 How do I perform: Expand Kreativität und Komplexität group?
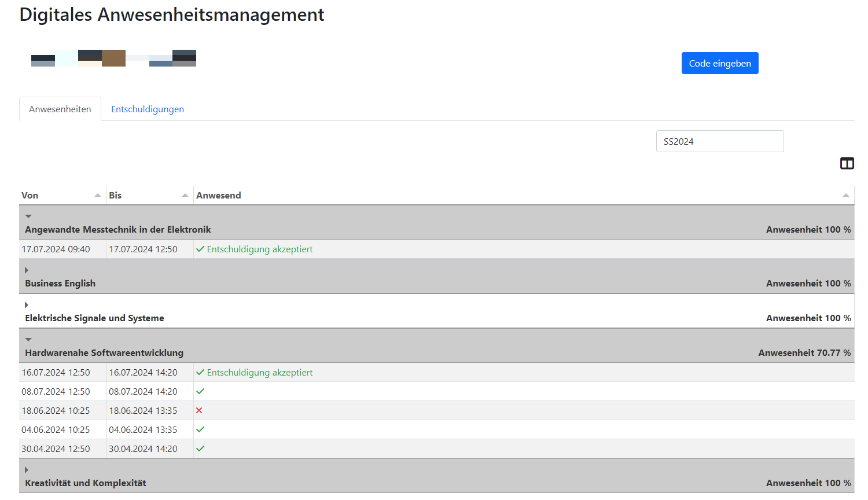(27, 470)
